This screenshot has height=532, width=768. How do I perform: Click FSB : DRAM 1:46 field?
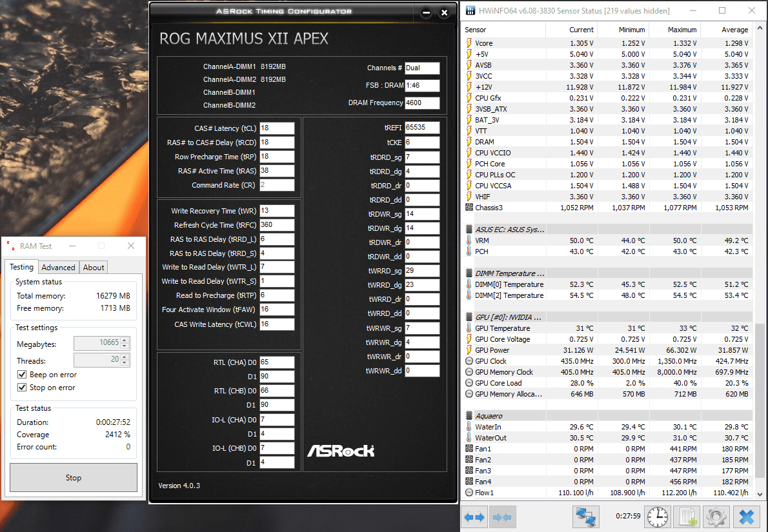pos(422,86)
